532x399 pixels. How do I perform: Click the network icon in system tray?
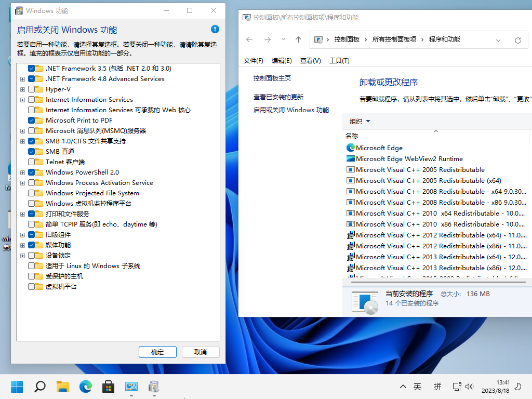coord(457,387)
